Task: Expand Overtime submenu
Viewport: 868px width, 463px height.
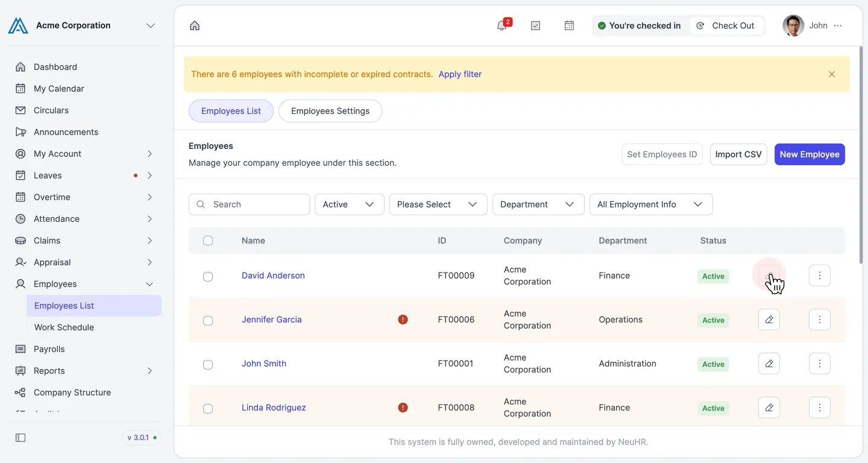Action: click(149, 197)
